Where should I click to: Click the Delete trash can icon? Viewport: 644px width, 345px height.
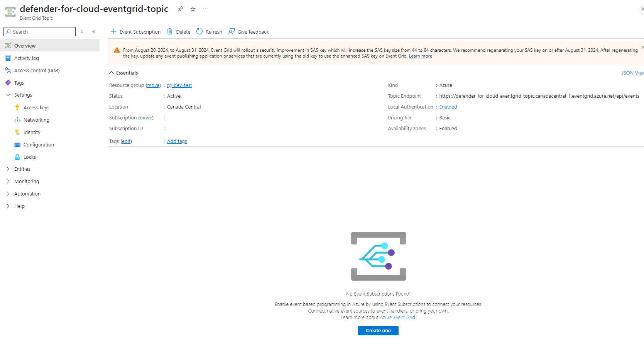[170, 31]
